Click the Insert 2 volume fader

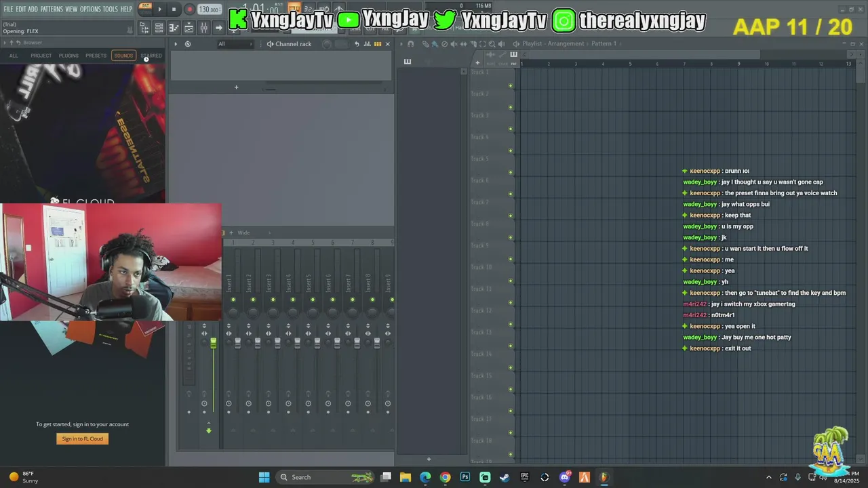257,344
